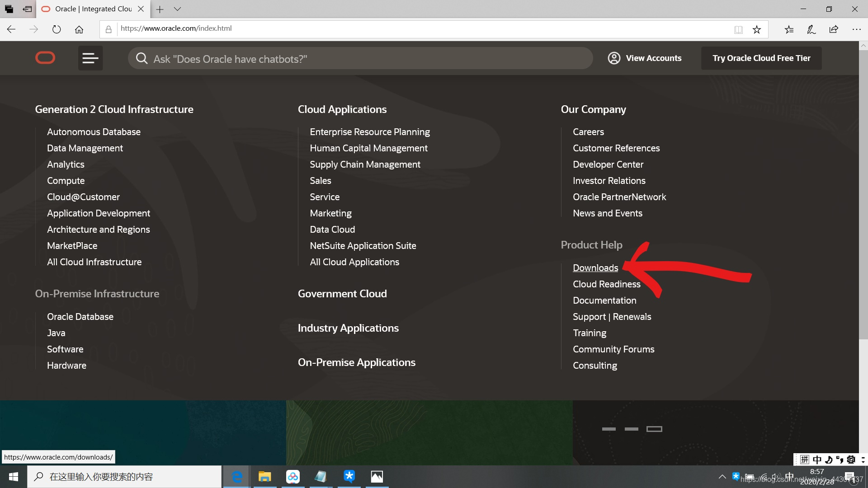
Task: Click the Try Oracle Cloud Free Tier button
Action: [x=762, y=58]
